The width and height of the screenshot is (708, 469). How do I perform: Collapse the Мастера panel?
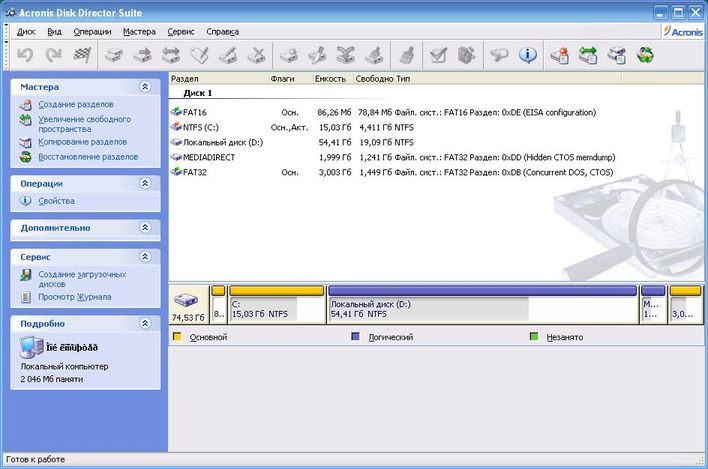[x=145, y=87]
